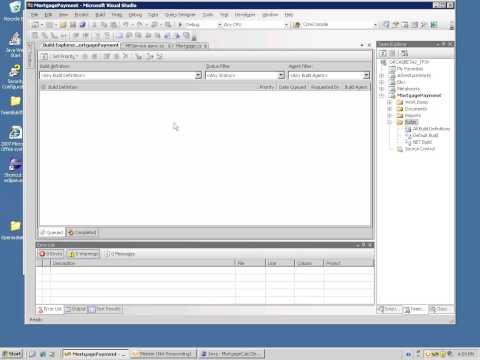
Task: Open the Class View bottom tab
Action: pyautogui.click(x=440, y=309)
